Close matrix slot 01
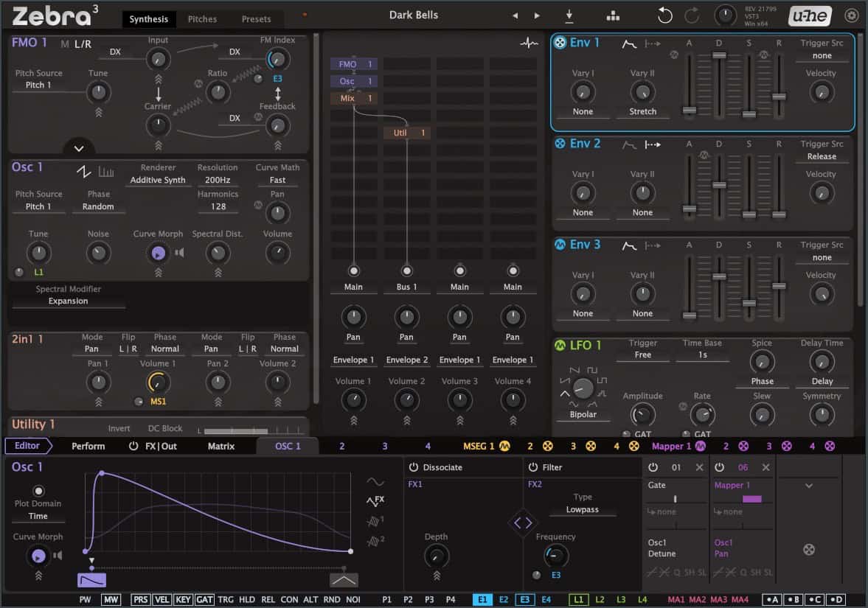868x608 pixels. click(x=699, y=467)
